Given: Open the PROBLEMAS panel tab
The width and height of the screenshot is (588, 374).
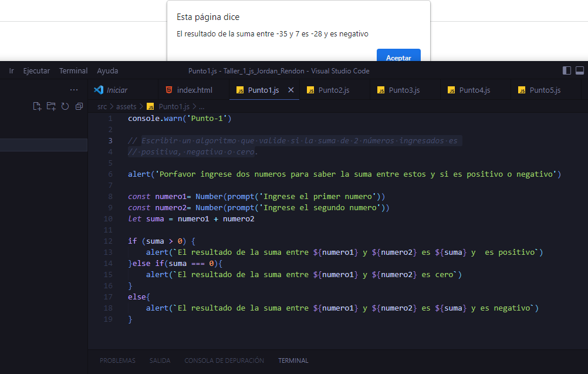Looking at the screenshot, I should [117, 360].
